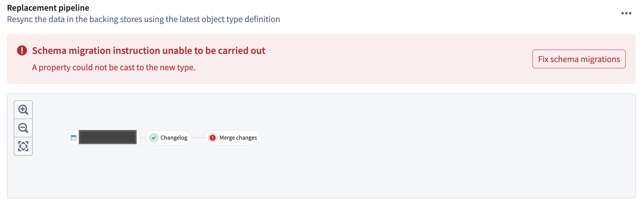Viewport: 644px width, 208px height.
Task: Select the Changelog node
Action: pyautogui.click(x=169, y=138)
